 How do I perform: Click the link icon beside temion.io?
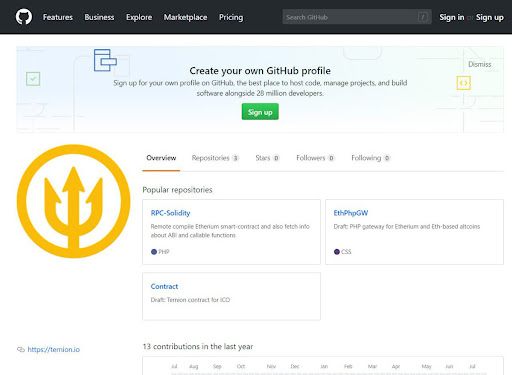point(21,350)
